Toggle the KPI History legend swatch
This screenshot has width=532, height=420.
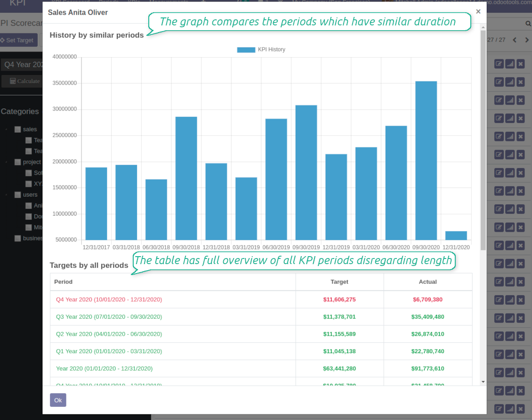pyautogui.click(x=246, y=49)
